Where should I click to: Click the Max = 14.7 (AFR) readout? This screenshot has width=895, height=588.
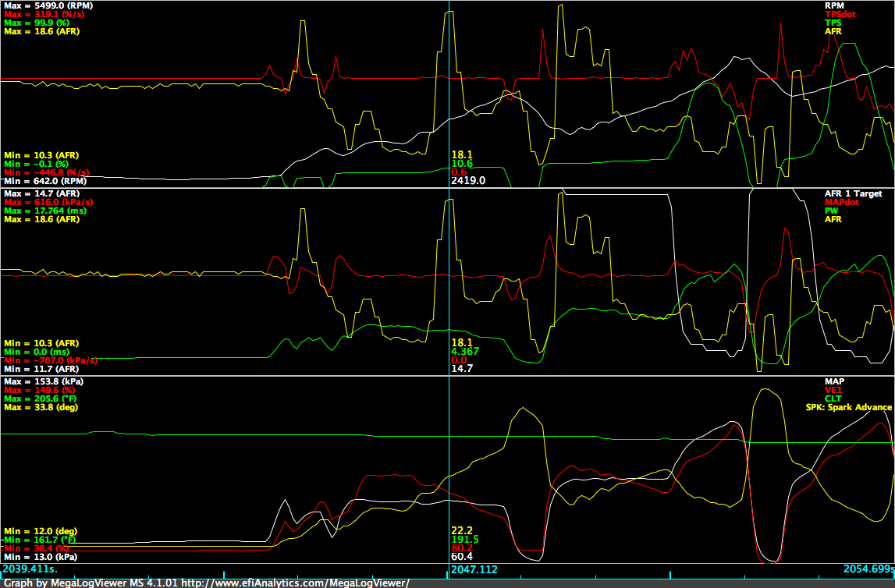pos(41,194)
